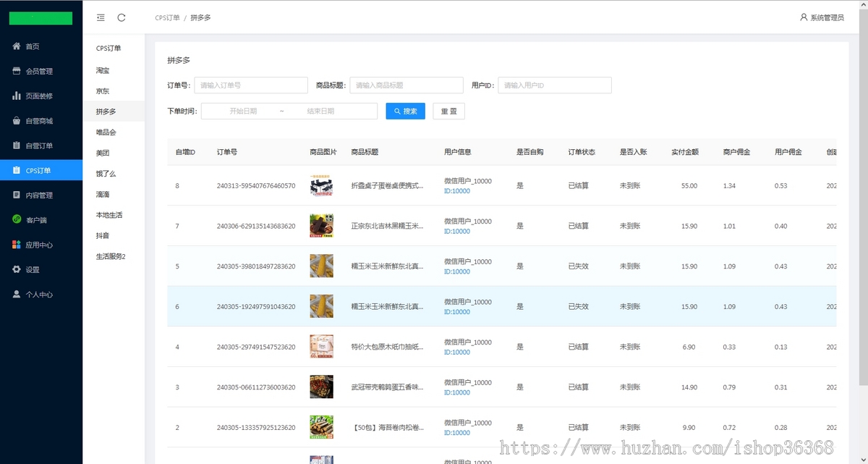Focus the 用户ID input field

point(555,85)
